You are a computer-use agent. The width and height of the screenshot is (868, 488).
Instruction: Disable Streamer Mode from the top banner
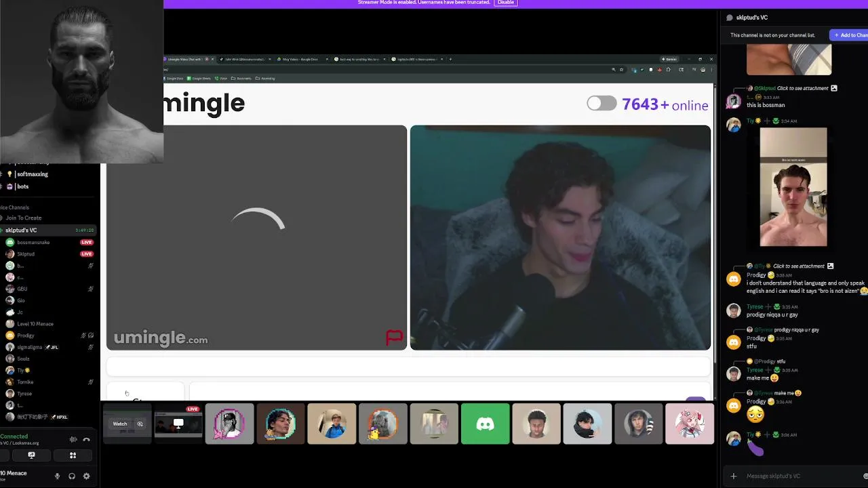point(506,3)
